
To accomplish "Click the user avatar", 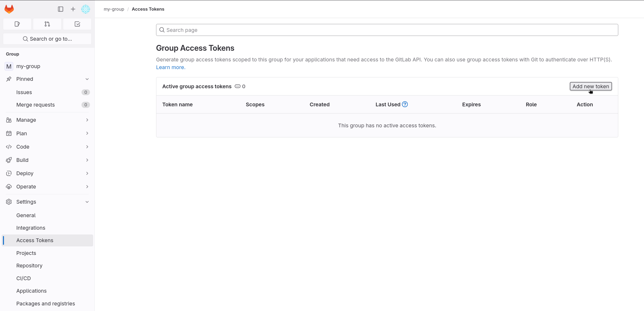I will point(85,9).
